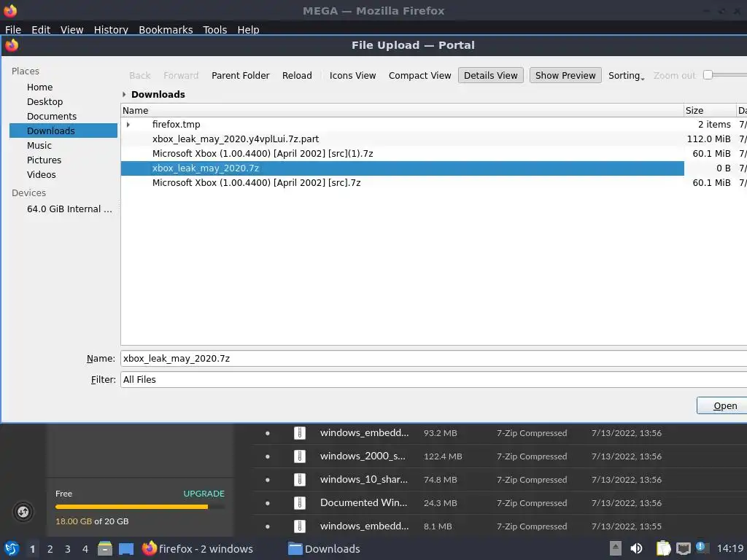This screenshot has height=560, width=747.
Task: Click the network status tray icon
Action: click(683, 548)
